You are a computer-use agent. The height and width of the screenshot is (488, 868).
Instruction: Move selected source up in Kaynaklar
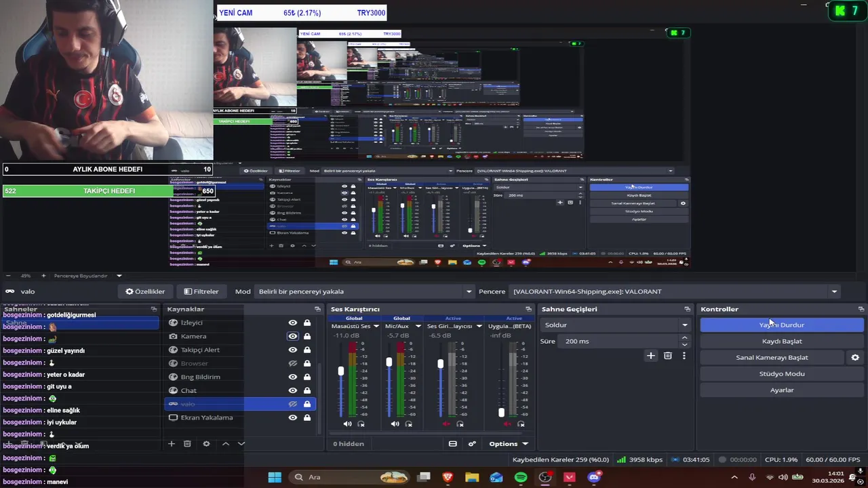coord(226,444)
